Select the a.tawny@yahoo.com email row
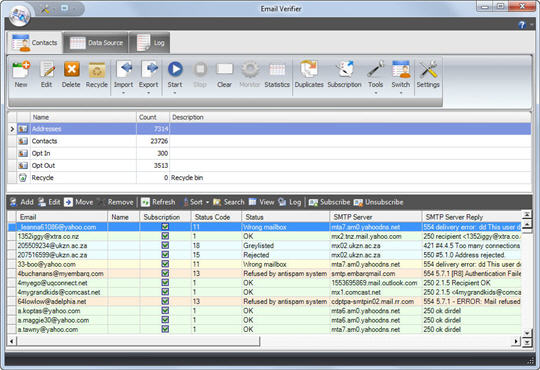This screenshot has height=370, width=540. coord(264,329)
